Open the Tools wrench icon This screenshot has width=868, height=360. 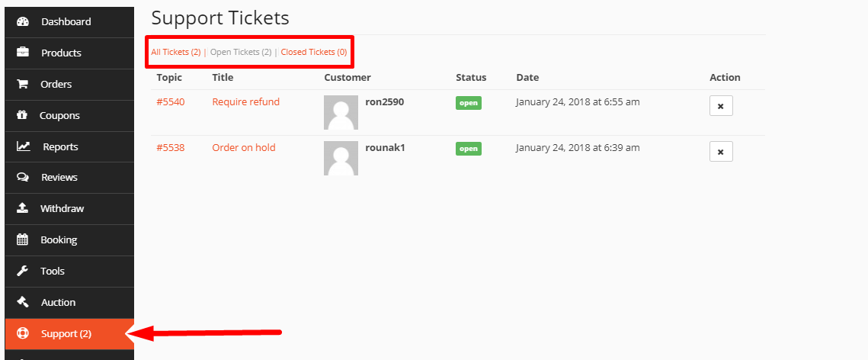click(22, 271)
